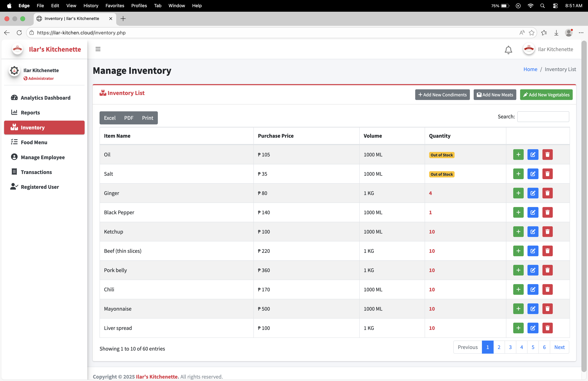Add stock for the Mayonnaise row
Viewport: 588px width, 381px height.
(x=518, y=309)
